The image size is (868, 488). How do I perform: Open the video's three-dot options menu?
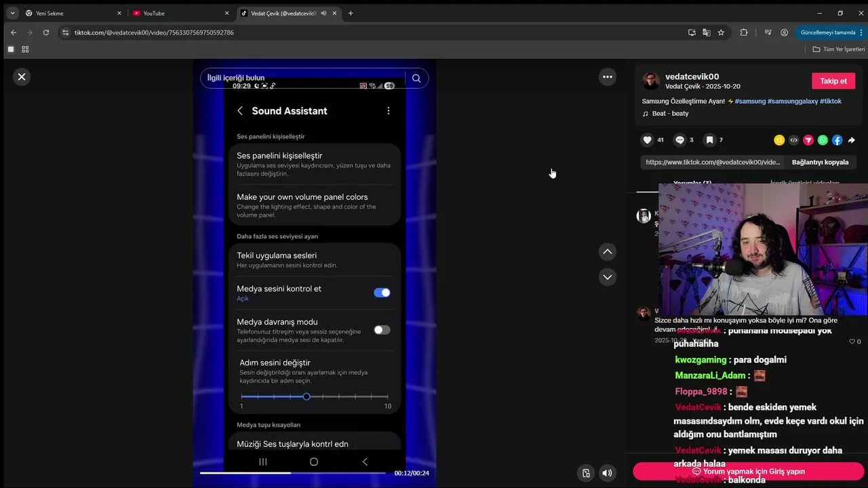[x=608, y=77]
